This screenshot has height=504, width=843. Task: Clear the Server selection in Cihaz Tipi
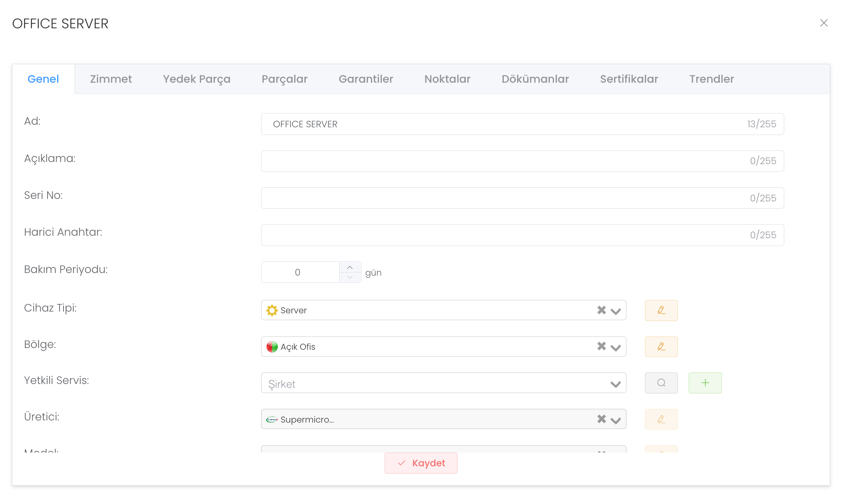pos(601,310)
